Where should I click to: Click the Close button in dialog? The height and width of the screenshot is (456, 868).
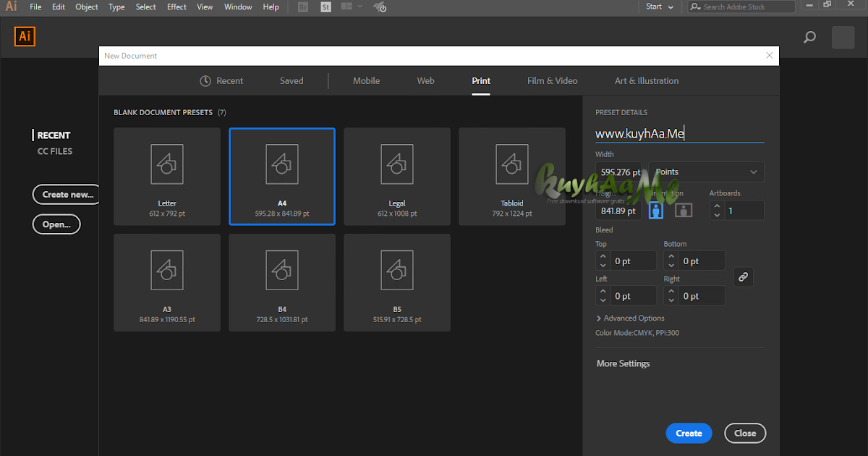pos(745,433)
